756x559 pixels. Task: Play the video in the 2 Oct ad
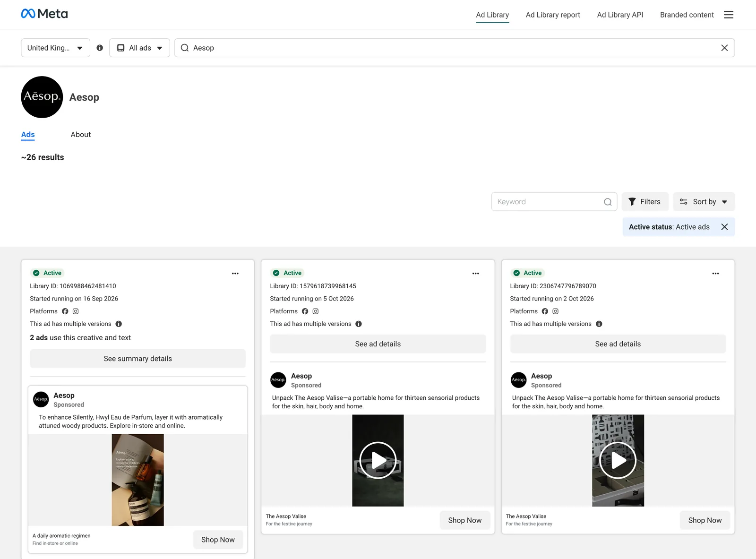[x=618, y=460]
